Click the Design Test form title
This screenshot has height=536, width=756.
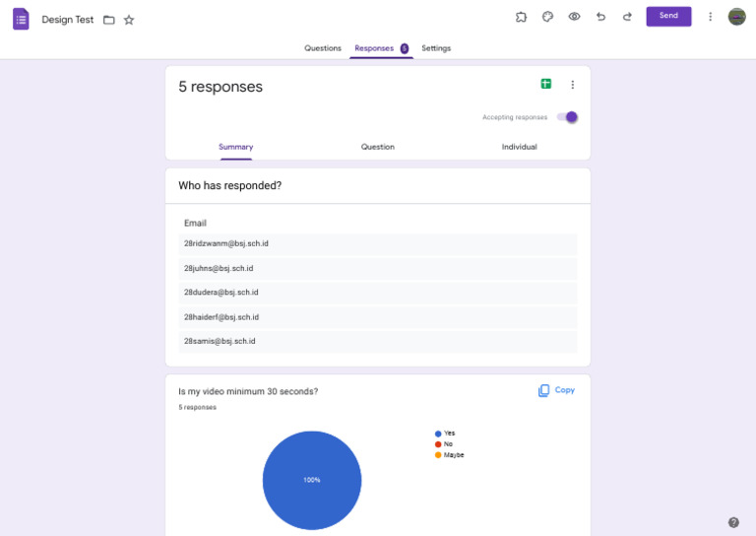coord(68,20)
